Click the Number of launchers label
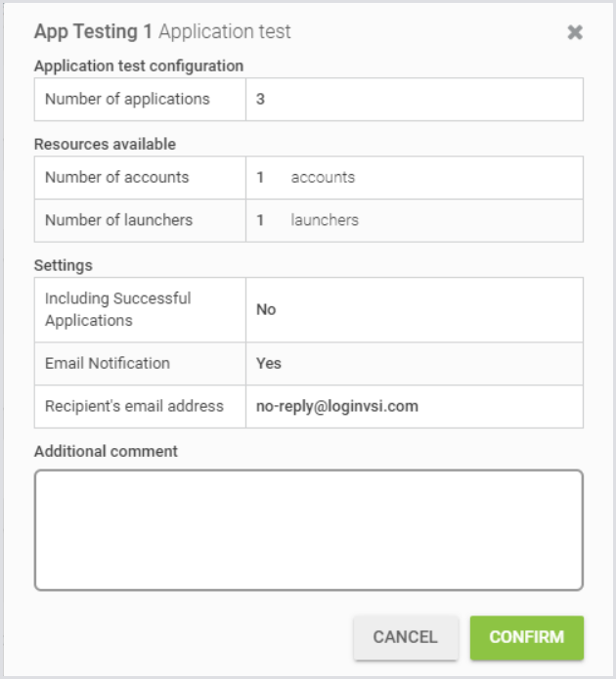 119,220
